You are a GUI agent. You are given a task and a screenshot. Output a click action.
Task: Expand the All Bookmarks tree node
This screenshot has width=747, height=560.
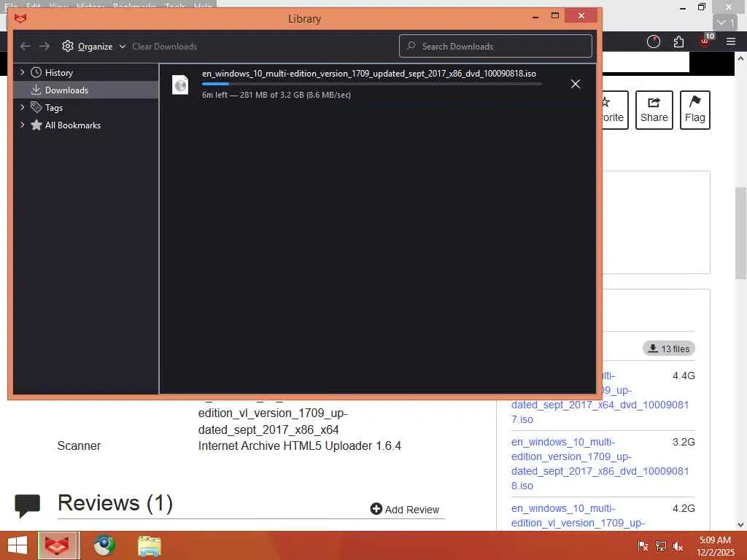[22, 125]
